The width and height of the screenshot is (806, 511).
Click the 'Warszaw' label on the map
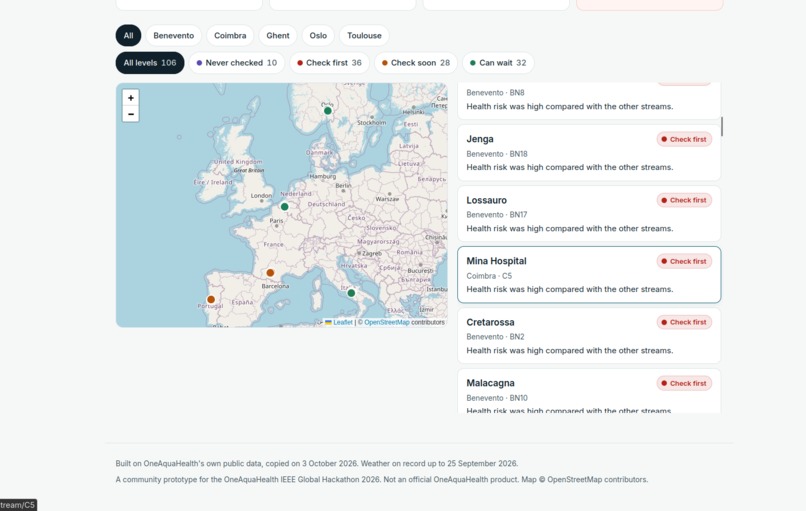[387, 198]
